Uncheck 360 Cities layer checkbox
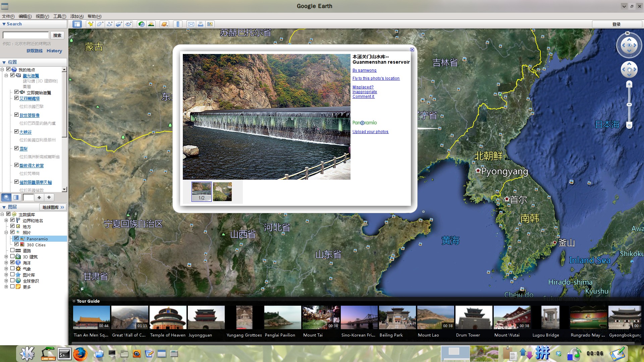The image size is (644, 362). pos(16,244)
